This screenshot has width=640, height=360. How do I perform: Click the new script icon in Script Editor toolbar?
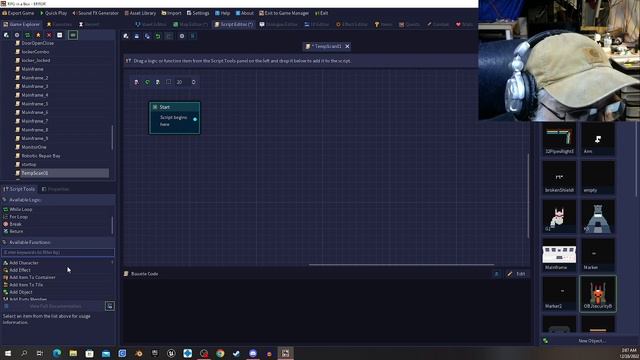[x=126, y=36]
